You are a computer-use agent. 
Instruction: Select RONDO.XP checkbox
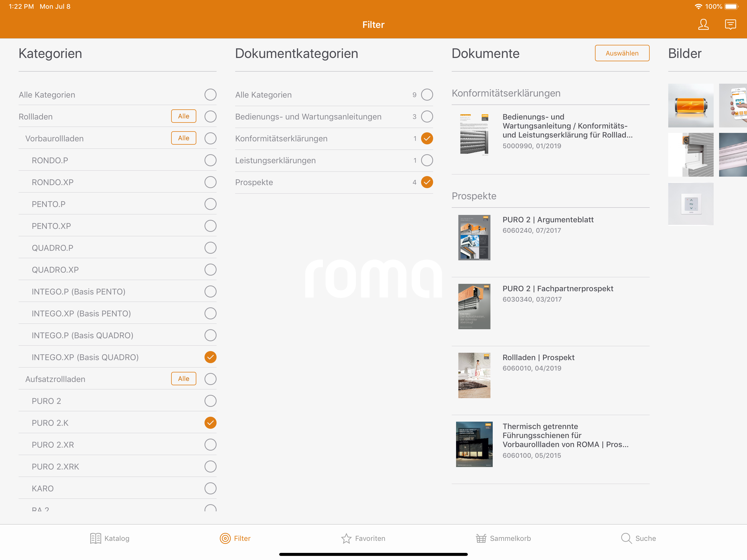point(210,182)
